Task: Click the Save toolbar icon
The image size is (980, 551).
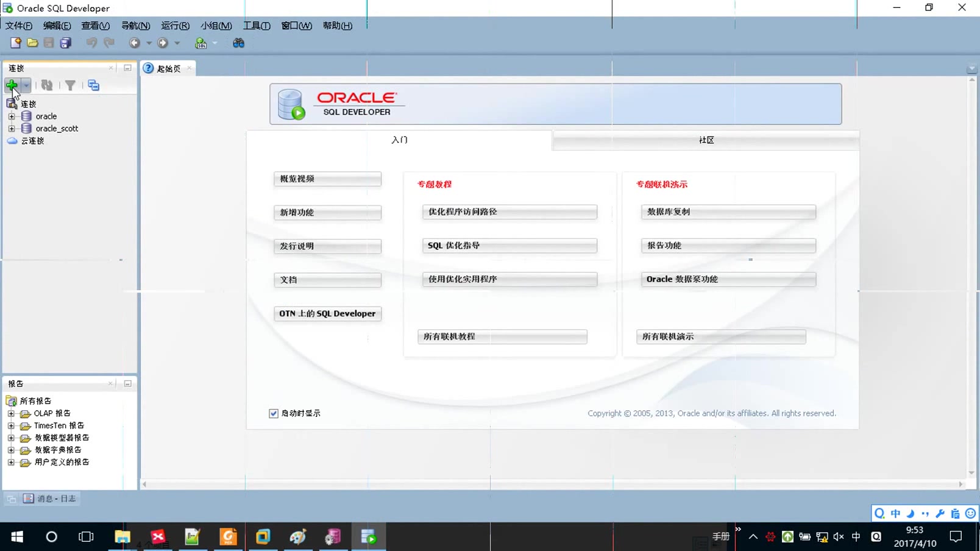Action: pyautogui.click(x=49, y=43)
